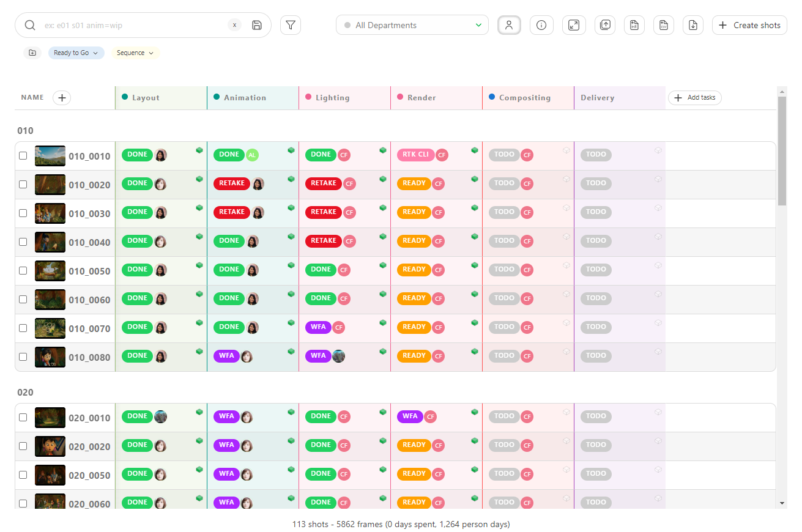Expand the Ready to Go filter chip
Image resolution: width=802 pixels, height=532 pixels.
click(76, 53)
